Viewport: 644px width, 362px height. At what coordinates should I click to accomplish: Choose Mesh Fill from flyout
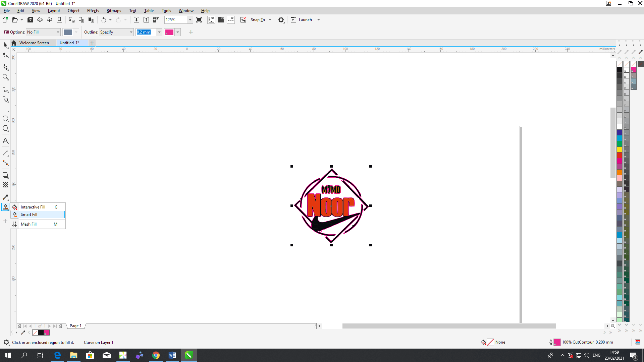(38, 224)
